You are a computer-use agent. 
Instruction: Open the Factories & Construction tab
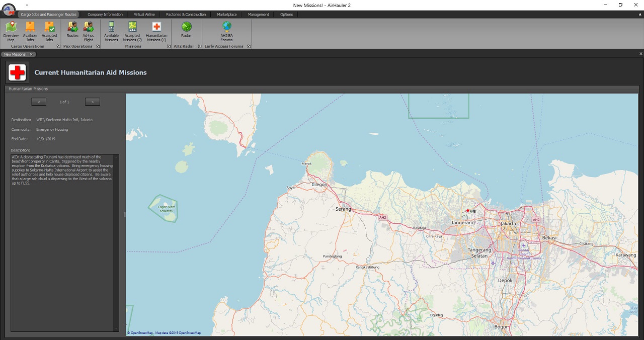point(186,14)
